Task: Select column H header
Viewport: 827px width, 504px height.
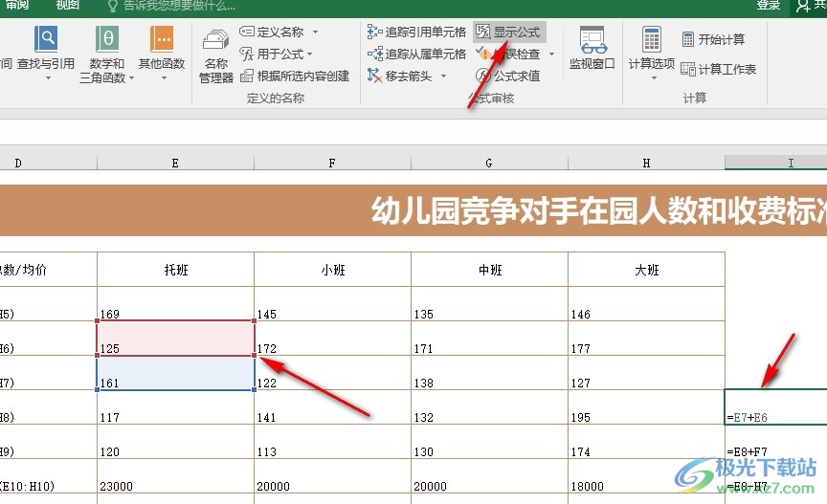Action: point(646,163)
